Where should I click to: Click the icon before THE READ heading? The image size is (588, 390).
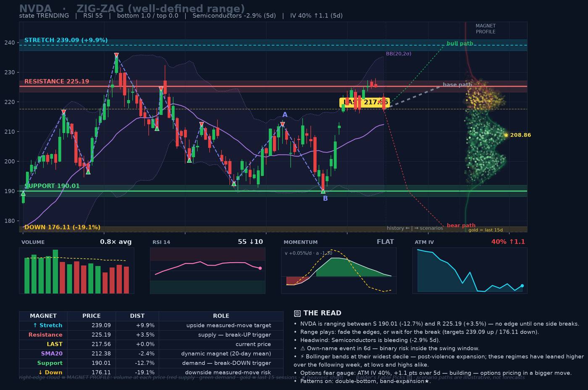(x=297, y=313)
